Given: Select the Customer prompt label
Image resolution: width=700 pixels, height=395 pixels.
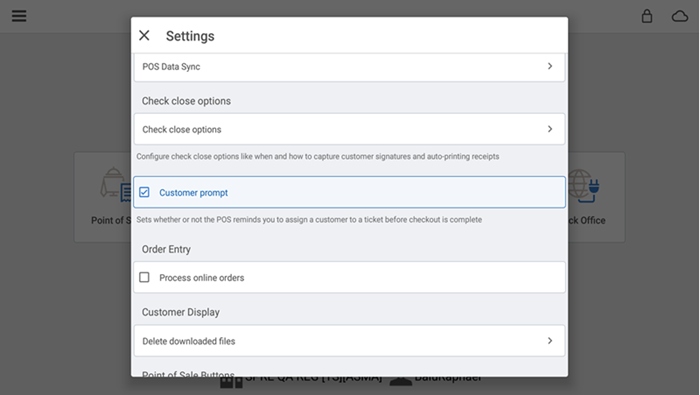Looking at the screenshot, I should [x=193, y=193].
